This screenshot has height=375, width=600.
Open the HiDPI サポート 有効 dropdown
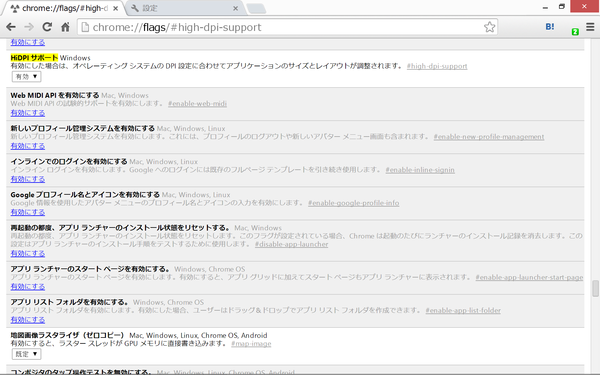[x=26, y=77]
